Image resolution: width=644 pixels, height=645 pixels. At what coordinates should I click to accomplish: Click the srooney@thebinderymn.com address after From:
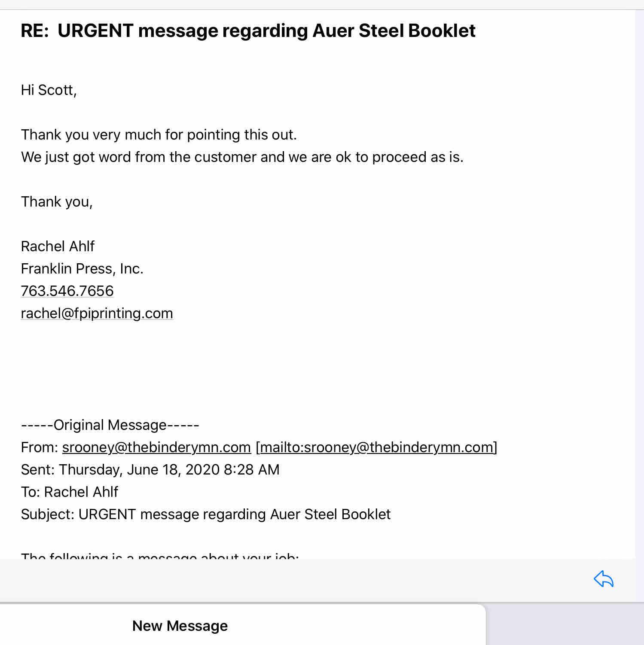click(x=156, y=447)
